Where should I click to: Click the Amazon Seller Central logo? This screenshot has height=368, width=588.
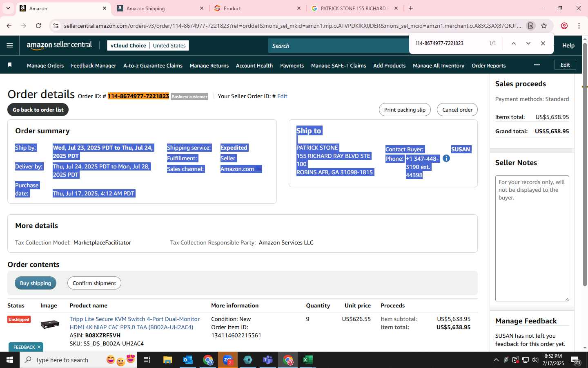[x=59, y=45]
